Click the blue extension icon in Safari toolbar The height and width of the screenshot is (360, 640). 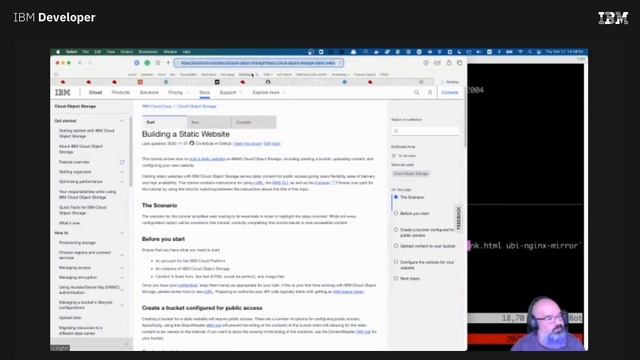tap(137, 63)
